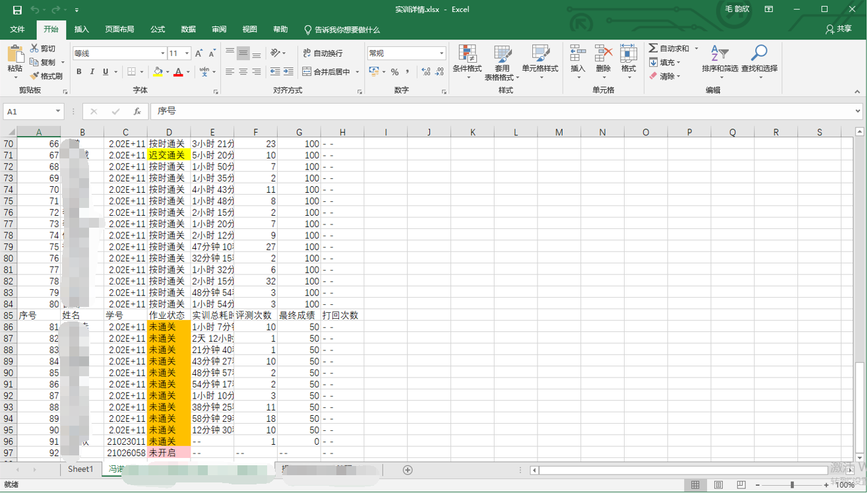Toggle bold formatting
The image size is (868, 493).
[79, 71]
